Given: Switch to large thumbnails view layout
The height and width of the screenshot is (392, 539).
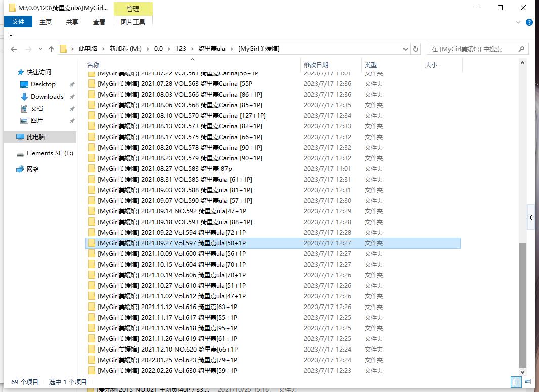Looking at the screenshot, I should coord(527,382).
